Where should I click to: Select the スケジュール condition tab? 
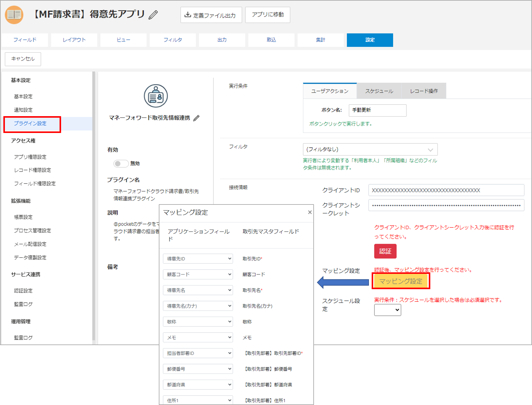tap(379, 91)
